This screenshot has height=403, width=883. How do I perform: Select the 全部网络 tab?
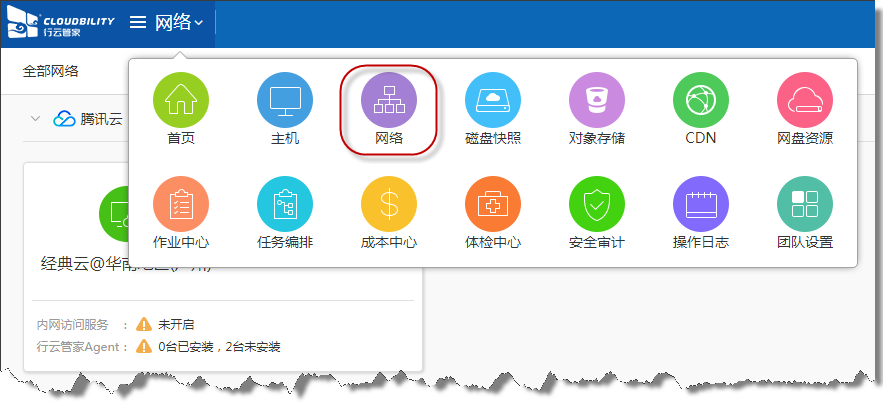click(51, 71)
